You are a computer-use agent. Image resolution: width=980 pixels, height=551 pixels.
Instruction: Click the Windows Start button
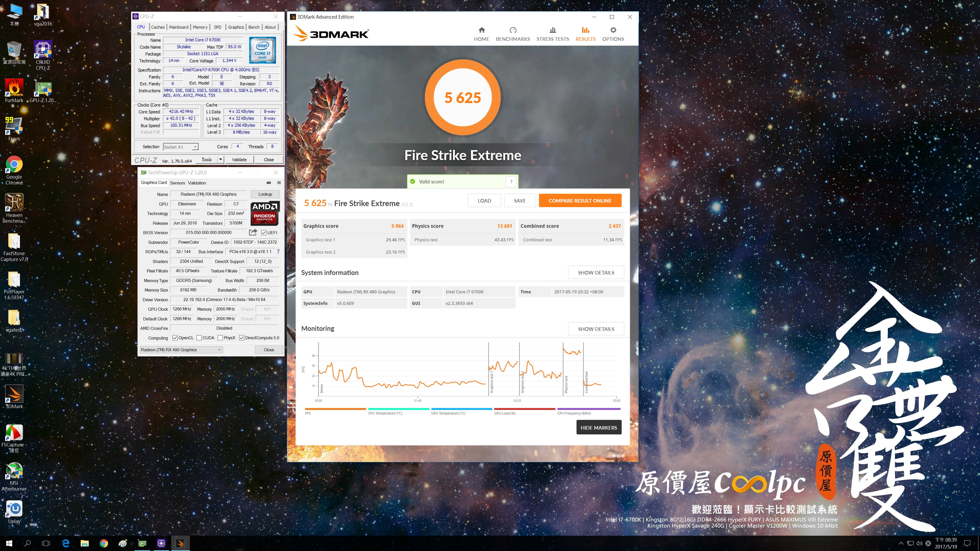click(9, 543)
